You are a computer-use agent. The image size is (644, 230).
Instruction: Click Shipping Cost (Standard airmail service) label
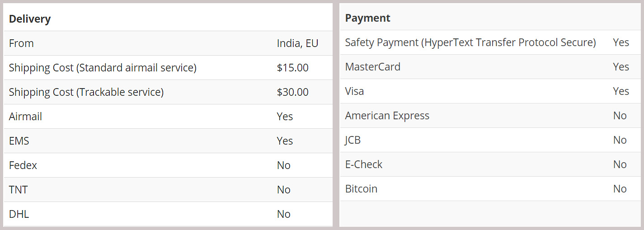coord(103,68)
